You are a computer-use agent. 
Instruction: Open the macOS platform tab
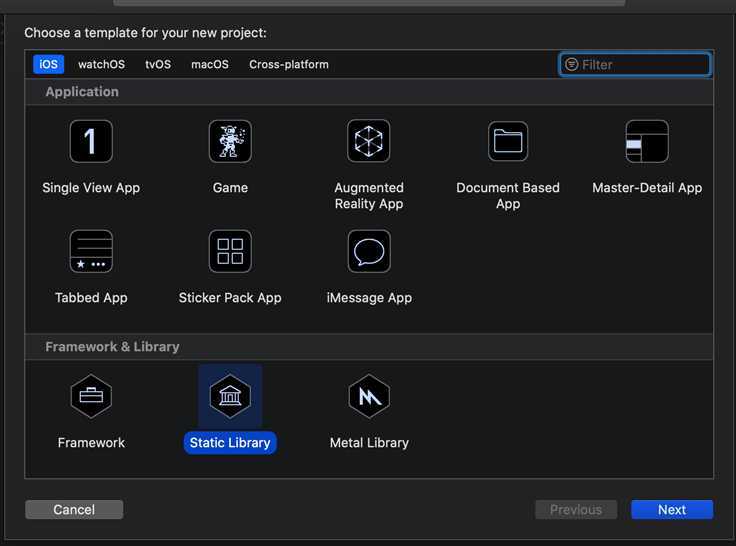pos(210,64)
